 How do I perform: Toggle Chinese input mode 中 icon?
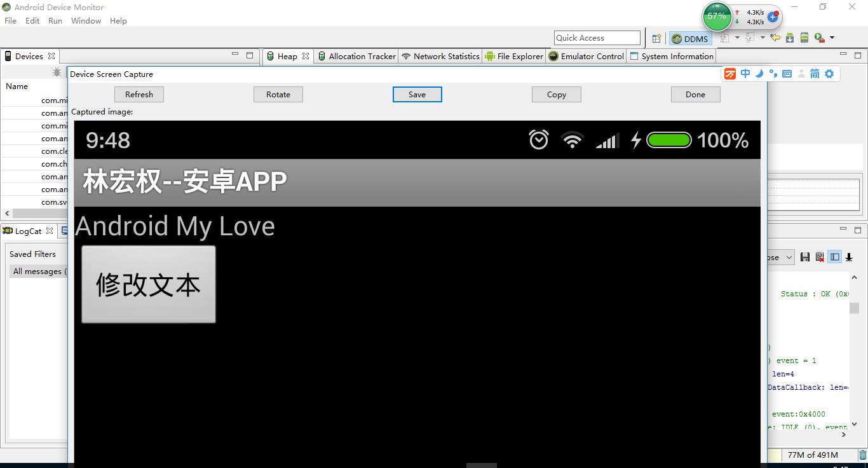[x=745, y=74]
